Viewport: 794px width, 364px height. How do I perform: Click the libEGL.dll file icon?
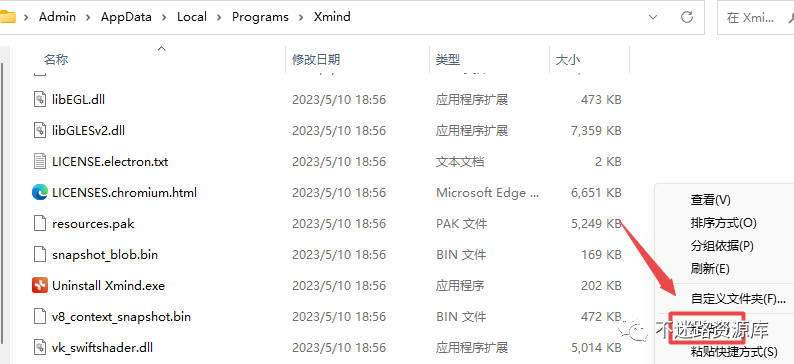pyautogui.click(x=40, y=100)
